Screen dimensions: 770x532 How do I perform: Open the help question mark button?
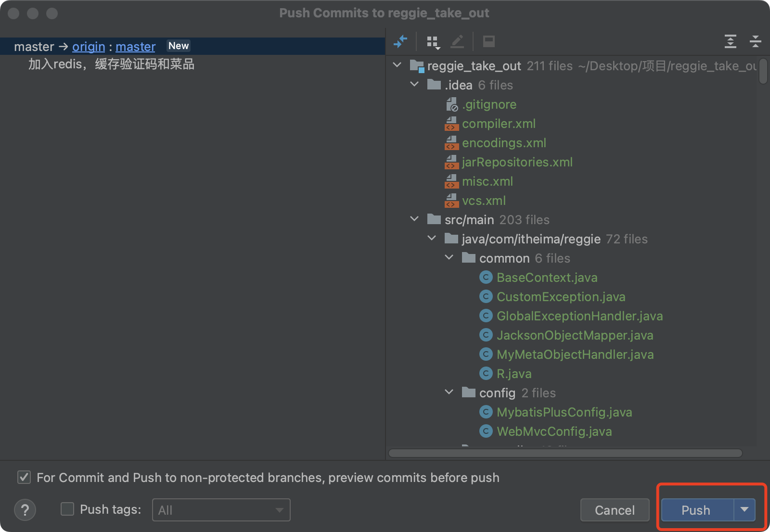point(25,510)
